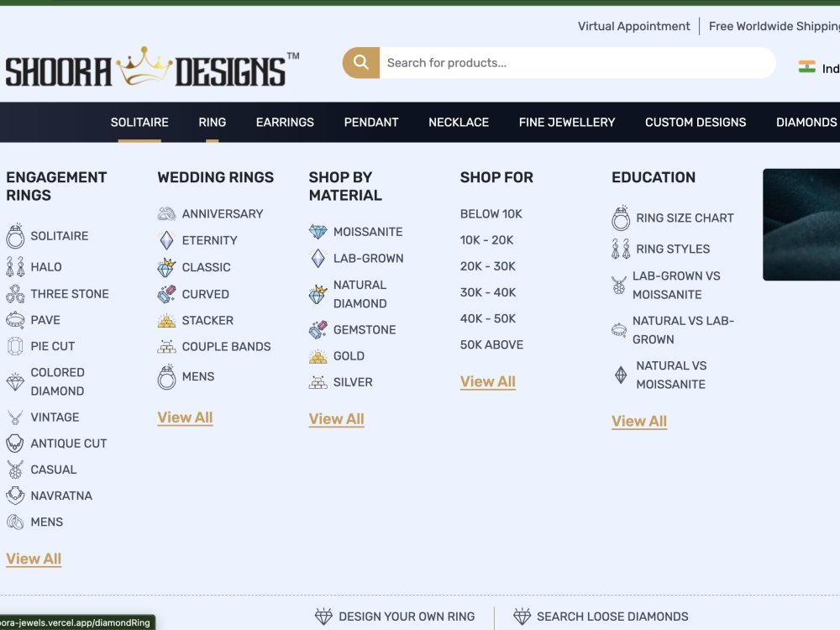The image size is (840, 630).
Task: Open the EARRINGS menu tab
Action: [285, 122]
